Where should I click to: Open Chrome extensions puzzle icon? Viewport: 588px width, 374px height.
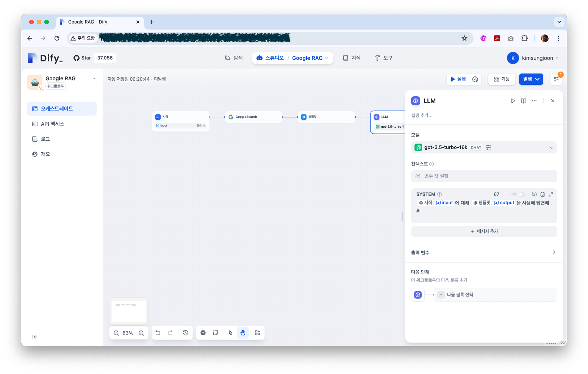pyautogui.click(x=524, y=38)
